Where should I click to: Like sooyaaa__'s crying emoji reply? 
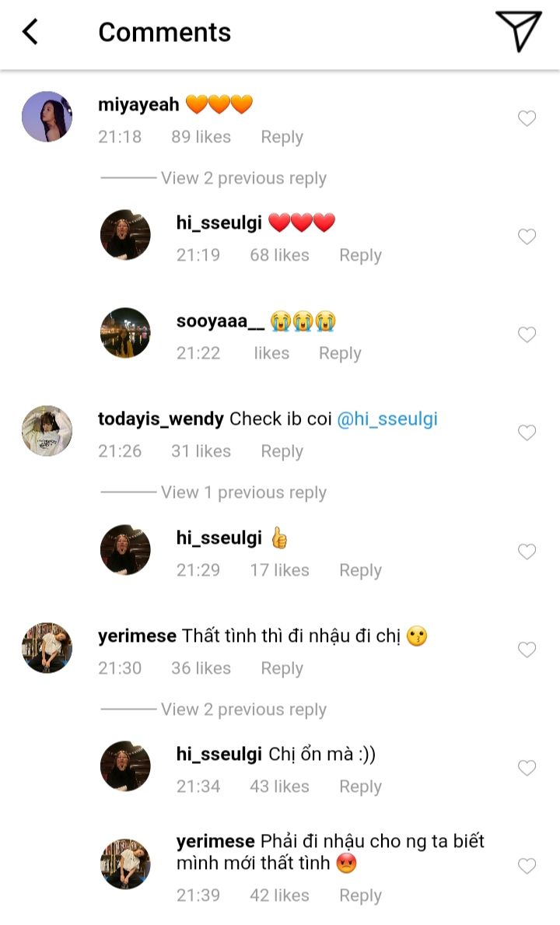tap(527, 335)
